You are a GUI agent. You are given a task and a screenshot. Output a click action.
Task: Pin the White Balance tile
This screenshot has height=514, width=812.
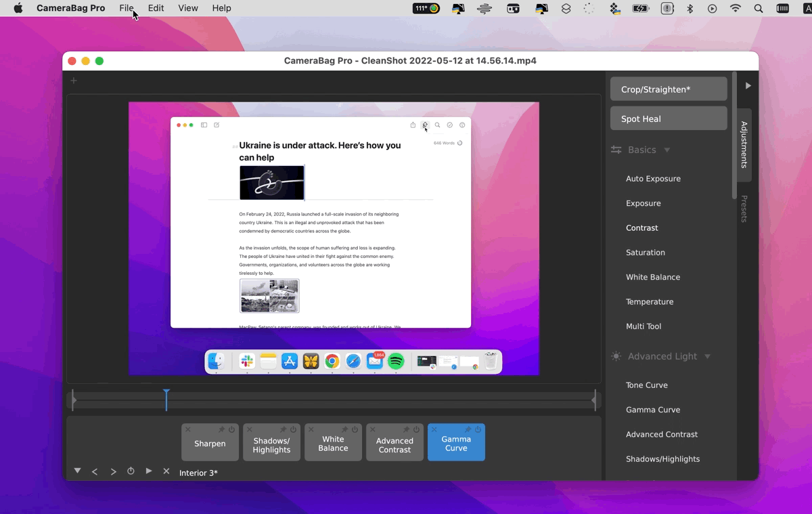(x=344, y=430)
